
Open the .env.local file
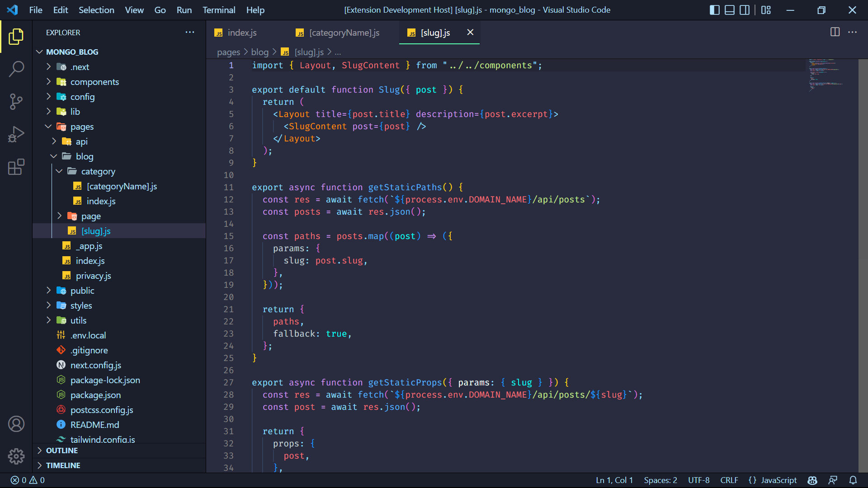tap(119, 335)
